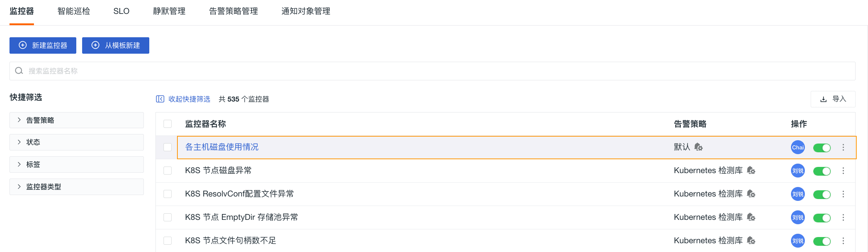The height and width of the screenshot is (252, 868).
Task: Open more options for 各主机磁盘使用情况
Action: pyautogui.click(x=843, y=147)
